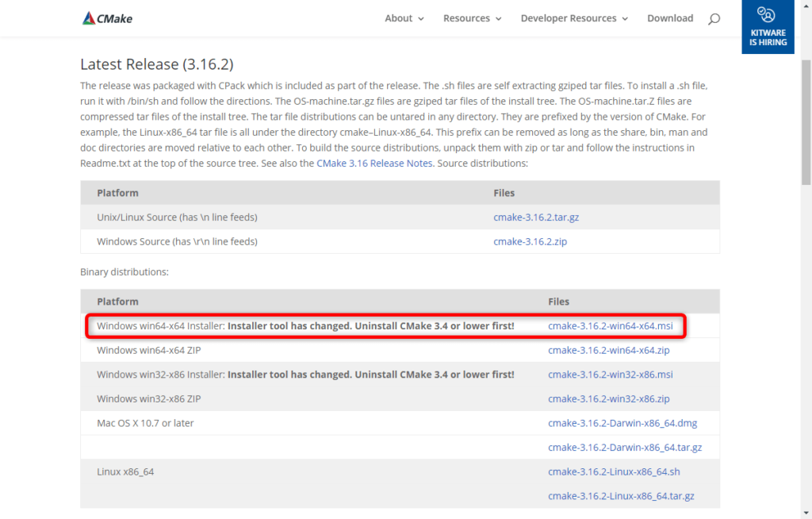The image size is (812, 519).
Task: Click the Windows win32-x86 ZIP cell
Action: click(148, 398)
